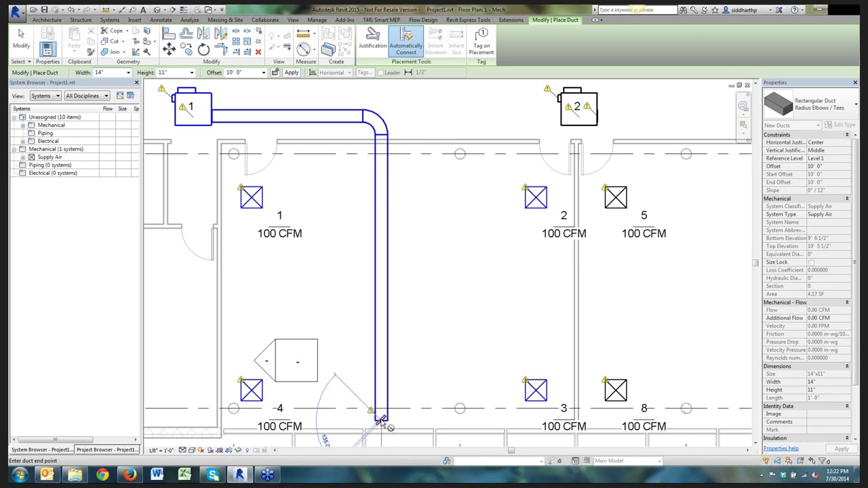868x488 pixels.
Task: Select the Offset tool icon
Action: 186,34
